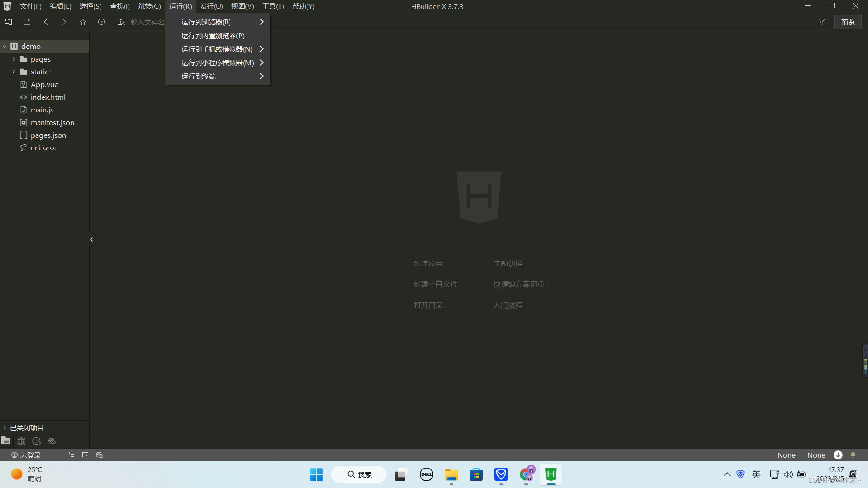Open the 文件(F) menu
Screen dimensions: 868x488
[x=30, y=6]
